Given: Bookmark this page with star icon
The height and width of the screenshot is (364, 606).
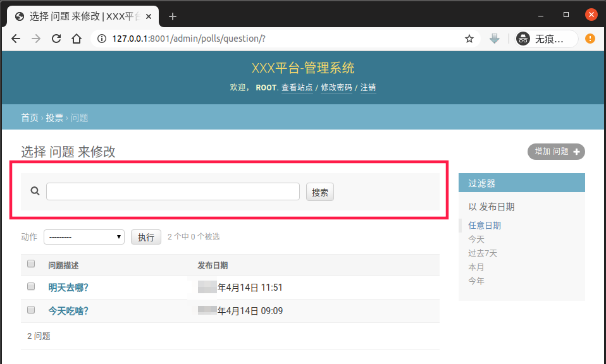Looking at the screenshot, I should (469, 39).
